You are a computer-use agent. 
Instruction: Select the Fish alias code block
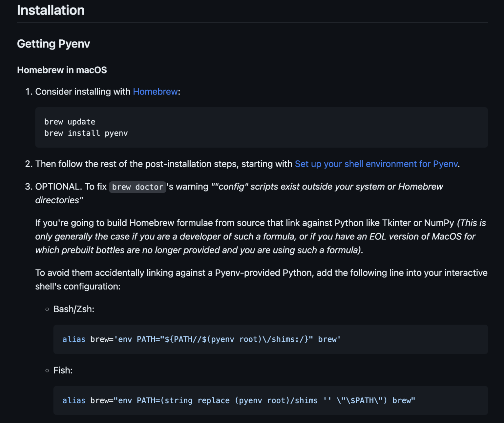click(239, 400)
